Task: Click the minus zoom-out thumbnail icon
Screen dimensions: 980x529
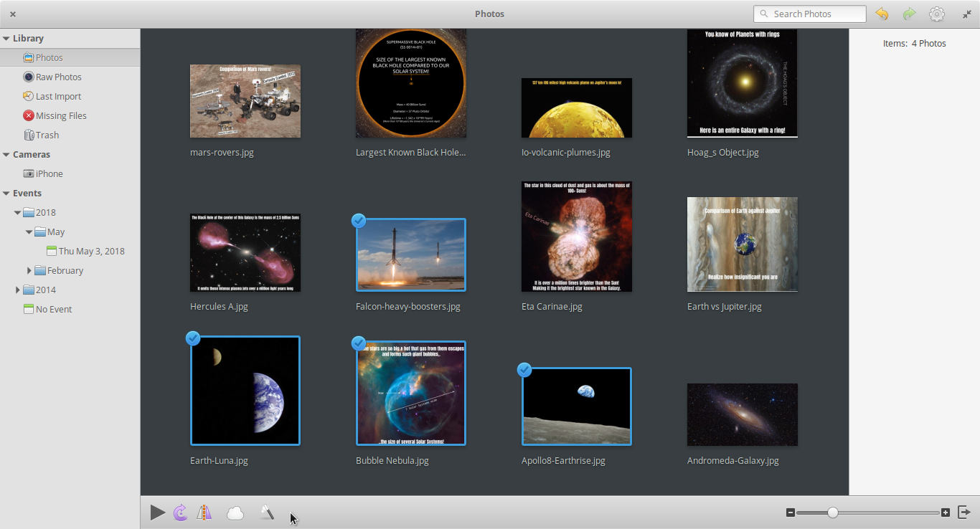Action: coord(791,513)
